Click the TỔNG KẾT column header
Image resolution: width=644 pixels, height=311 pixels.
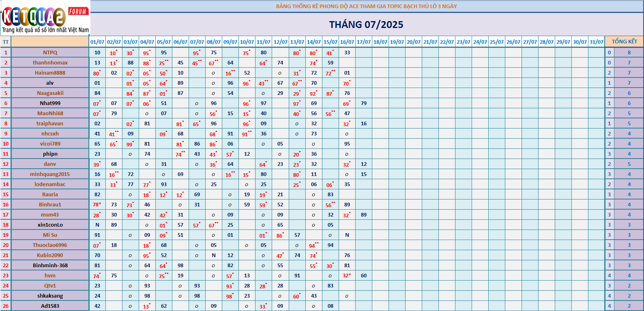[x=624, y=41]
